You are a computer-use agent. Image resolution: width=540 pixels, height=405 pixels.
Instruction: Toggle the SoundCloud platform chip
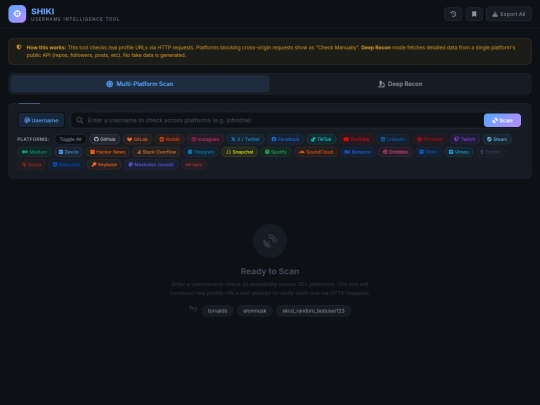316,152
